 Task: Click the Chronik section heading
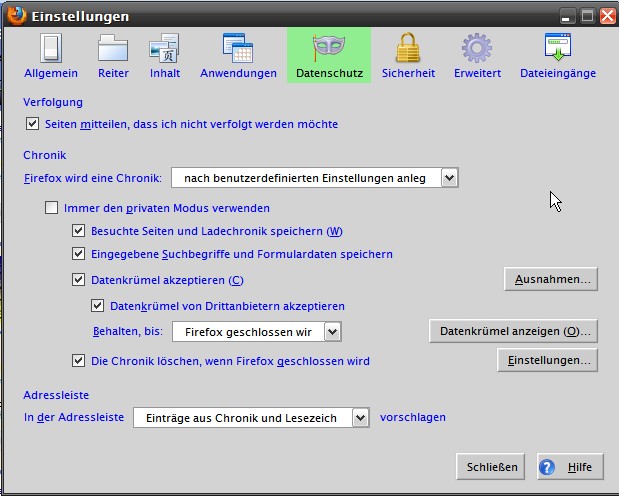pyautogui.click(x=45, y=155)
